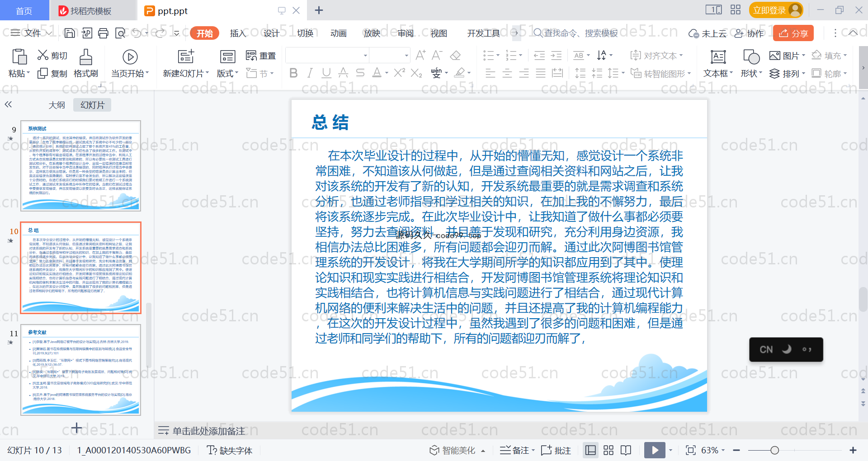This screenshot has width=868, height=461.
Task: Decrease font size icon
Action: pos(437,55)
